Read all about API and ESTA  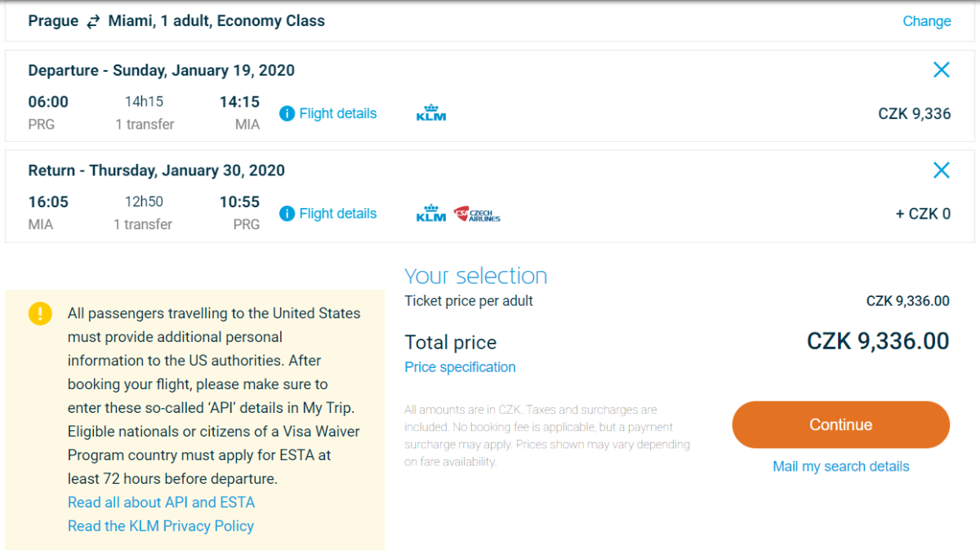click(x=161, y=503)
